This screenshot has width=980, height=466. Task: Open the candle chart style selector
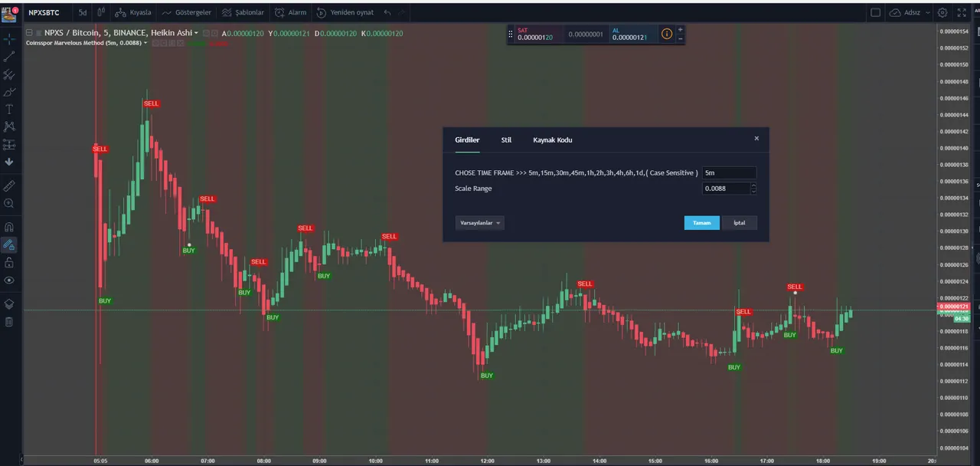[101, 13]
